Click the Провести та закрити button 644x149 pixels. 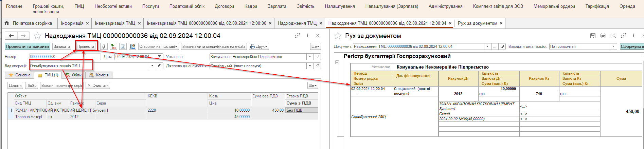coord(28,46)
